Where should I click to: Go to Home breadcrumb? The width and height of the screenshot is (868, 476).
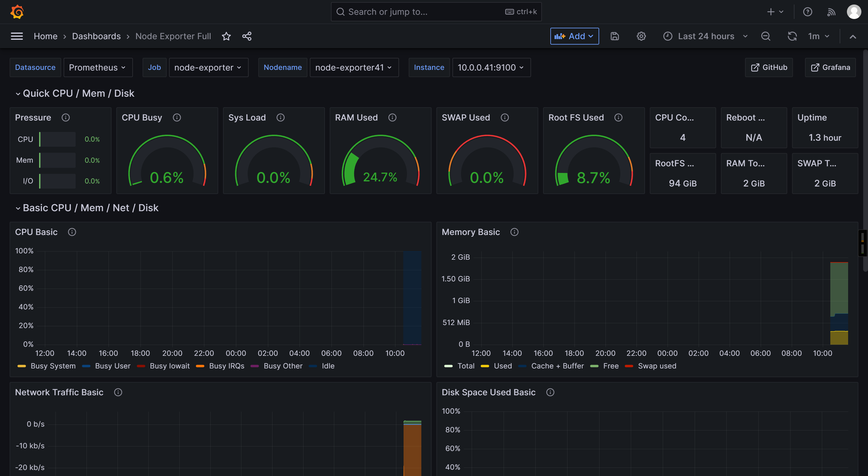click(46, 36)
